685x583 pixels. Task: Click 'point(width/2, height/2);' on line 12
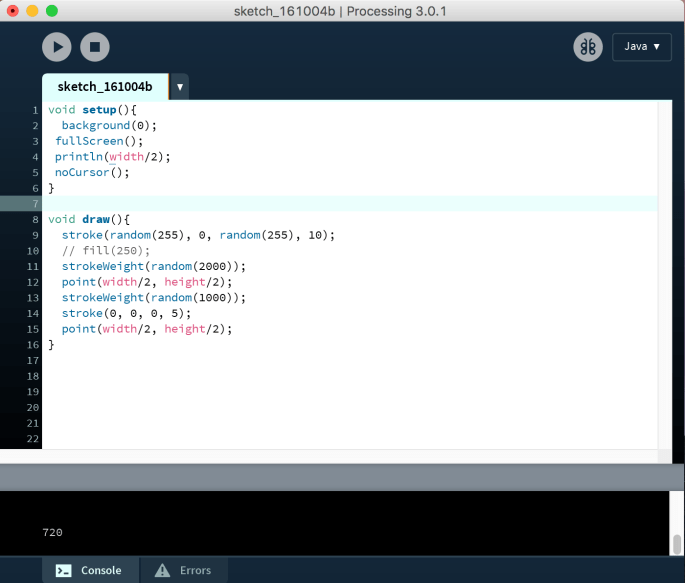146,282
